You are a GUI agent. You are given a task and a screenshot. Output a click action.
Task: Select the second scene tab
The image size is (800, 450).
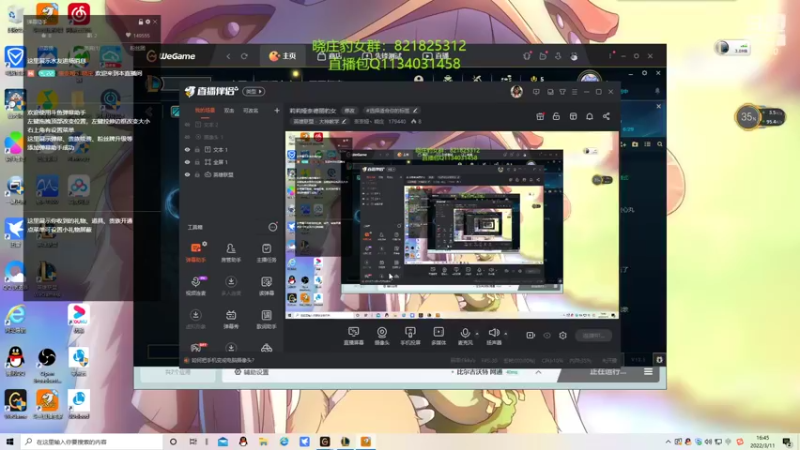click(x=229, y=110)
